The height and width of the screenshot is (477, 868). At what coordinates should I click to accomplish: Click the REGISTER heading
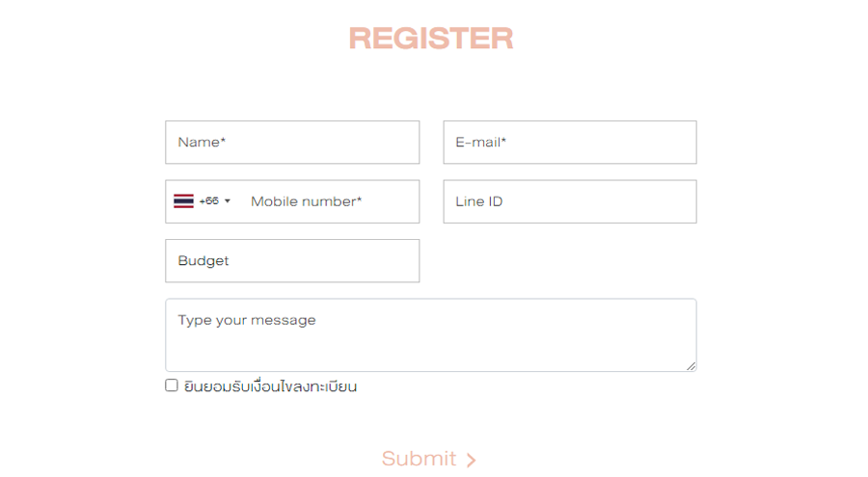click(431, 39)
